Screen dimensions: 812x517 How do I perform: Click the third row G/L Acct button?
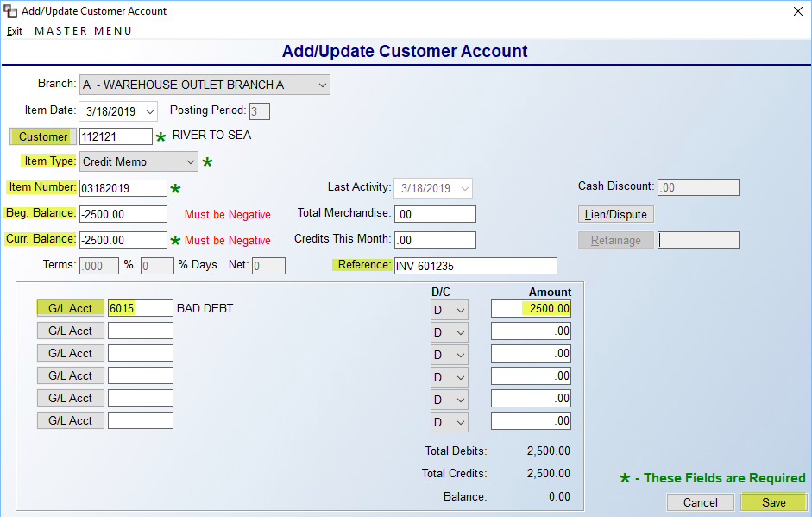pos(71,353)
